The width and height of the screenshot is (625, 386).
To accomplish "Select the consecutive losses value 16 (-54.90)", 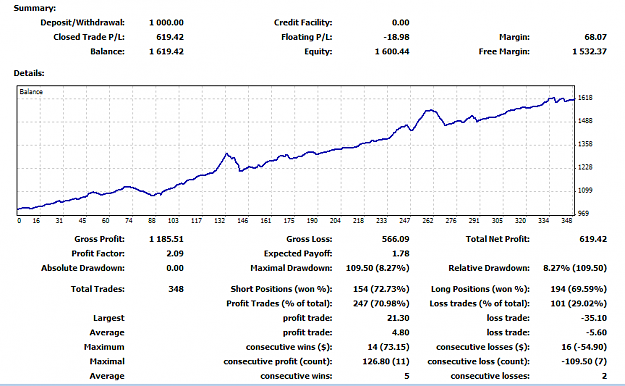I will pos(584,347).
